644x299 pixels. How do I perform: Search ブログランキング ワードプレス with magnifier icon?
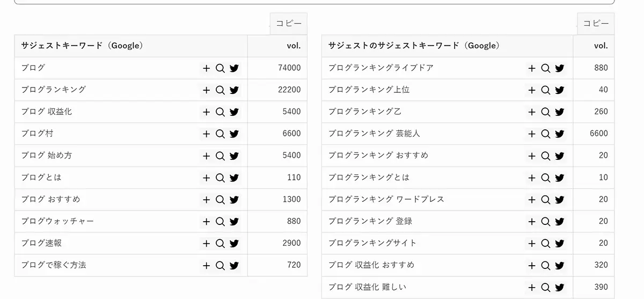pyautogui.click(x=546, y=200)
